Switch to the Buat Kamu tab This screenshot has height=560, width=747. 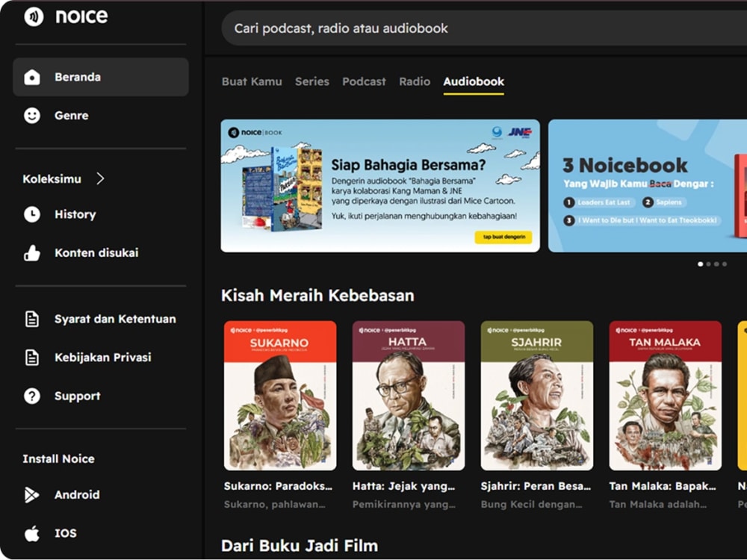coord(252,81)
